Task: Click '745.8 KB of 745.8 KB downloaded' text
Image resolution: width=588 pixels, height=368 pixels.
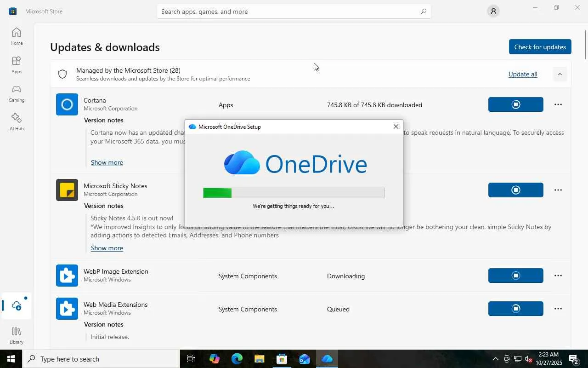Action: [374, 105]
